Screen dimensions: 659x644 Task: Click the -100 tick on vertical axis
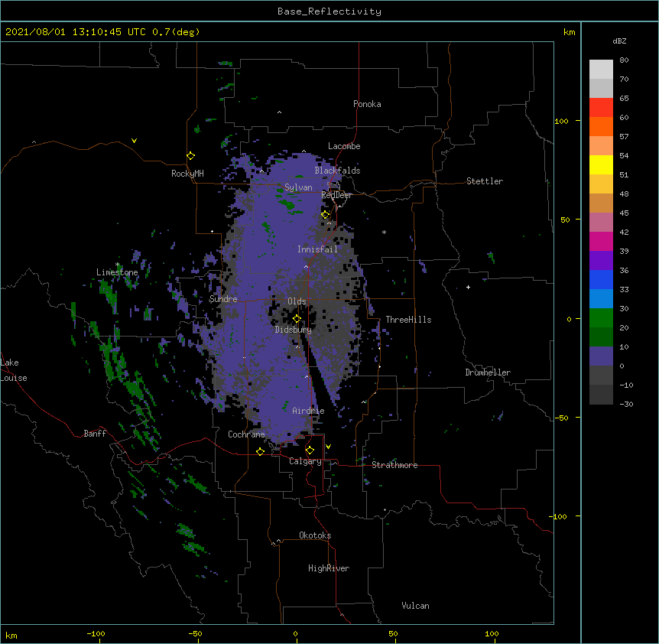[x=559, y=516]
